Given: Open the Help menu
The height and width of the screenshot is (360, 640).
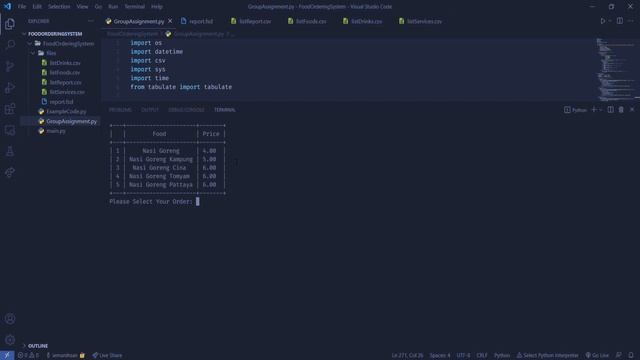Looking at the screenshot, I should coord(157,7).
